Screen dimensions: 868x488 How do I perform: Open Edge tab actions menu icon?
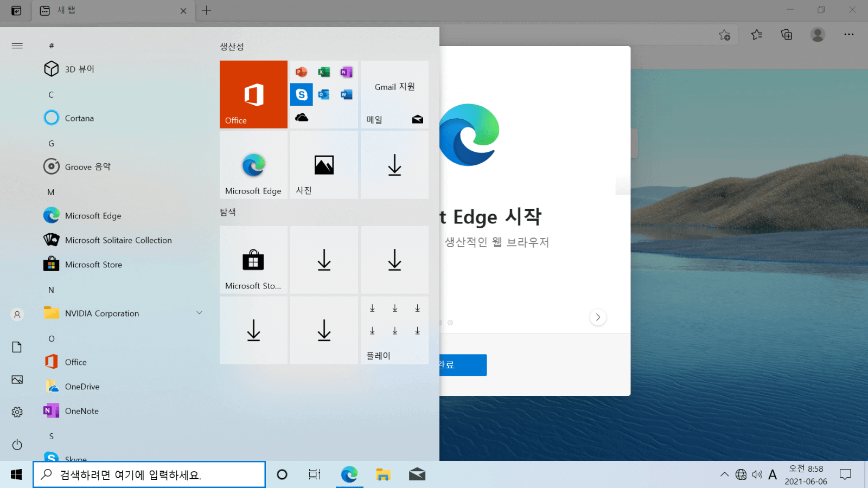[16, 10]
